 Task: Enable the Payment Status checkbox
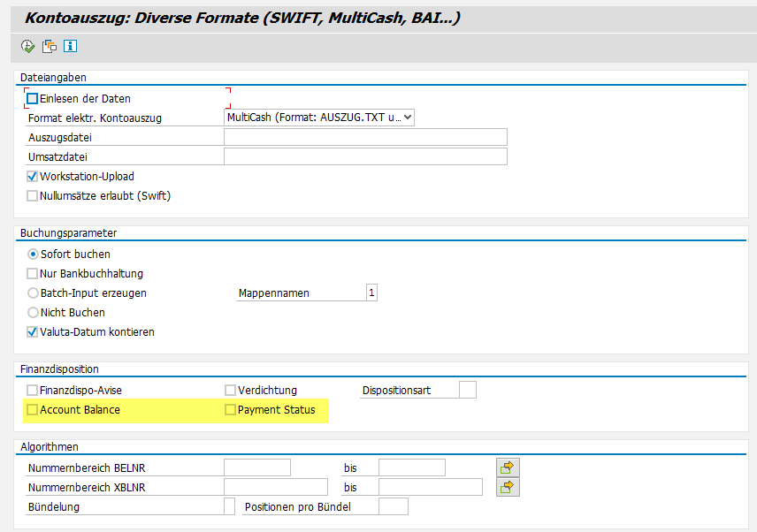tap(231, 410)
